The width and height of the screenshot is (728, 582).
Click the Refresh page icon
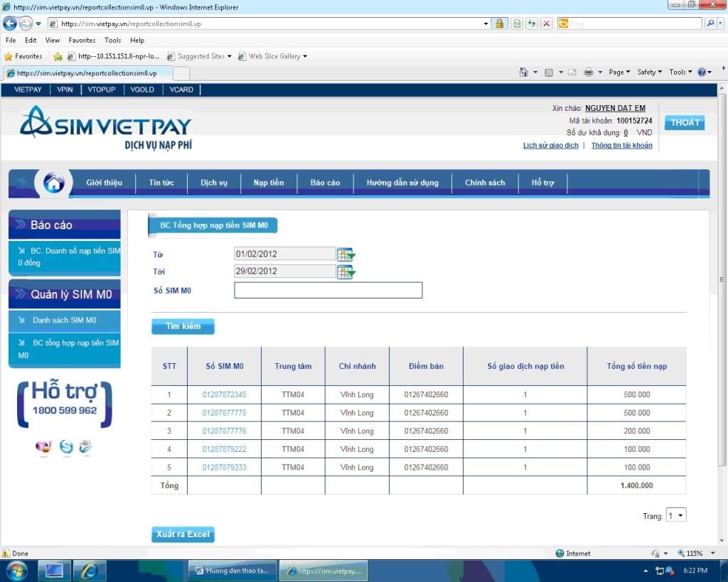(x=532, y=23)
